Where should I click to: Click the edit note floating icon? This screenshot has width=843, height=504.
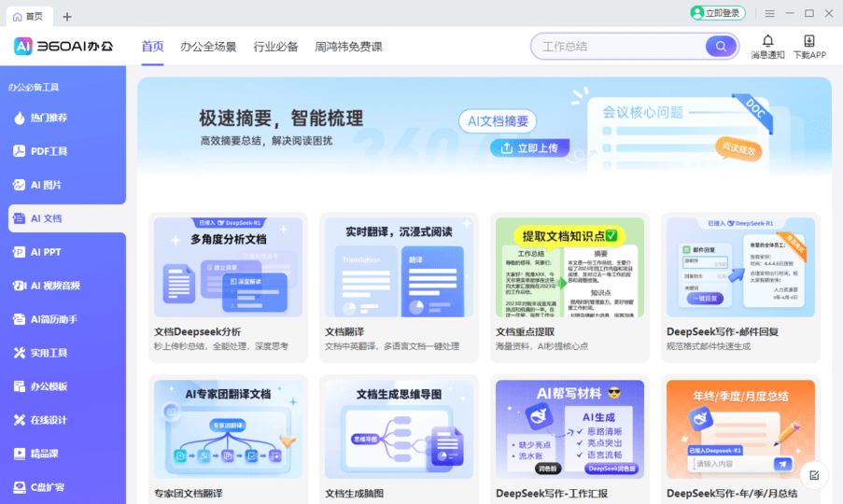point(814,475)
